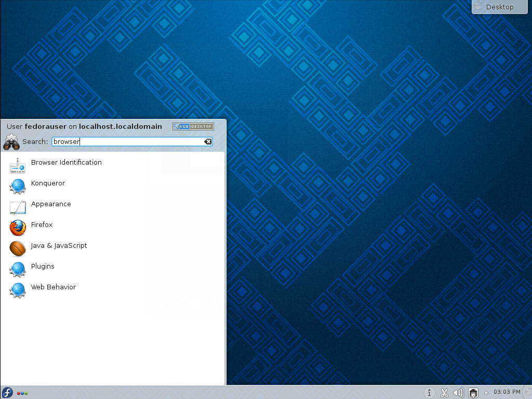The image size is (532, 399).
Task: Click the KDE Desktop badge
Action: pos(193,126)
